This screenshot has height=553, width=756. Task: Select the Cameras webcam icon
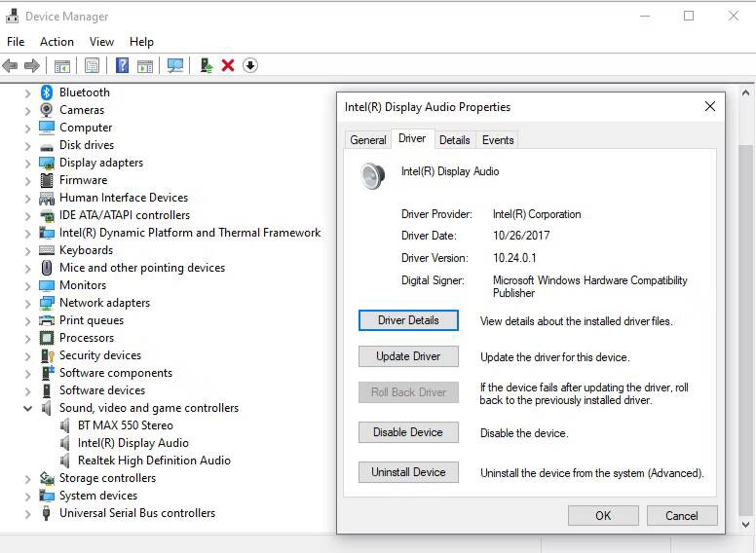(x=47, y=110)
